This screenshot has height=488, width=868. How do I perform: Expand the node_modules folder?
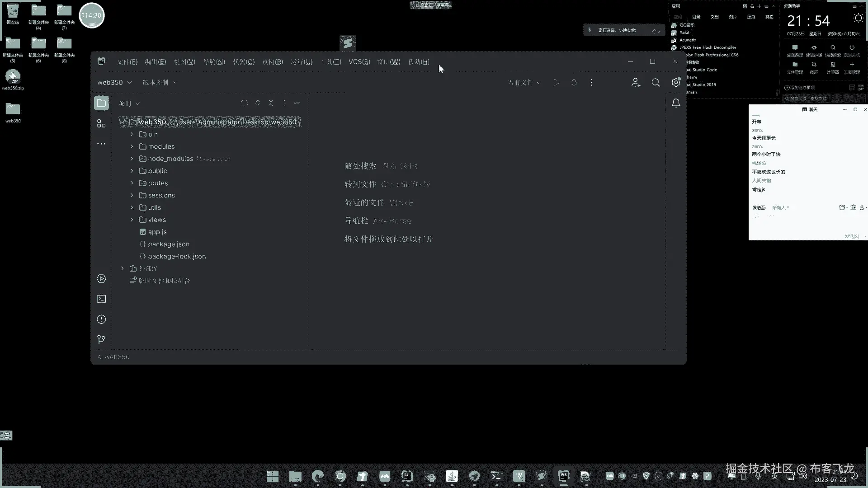pyautogui.click(x=132, y=159)
